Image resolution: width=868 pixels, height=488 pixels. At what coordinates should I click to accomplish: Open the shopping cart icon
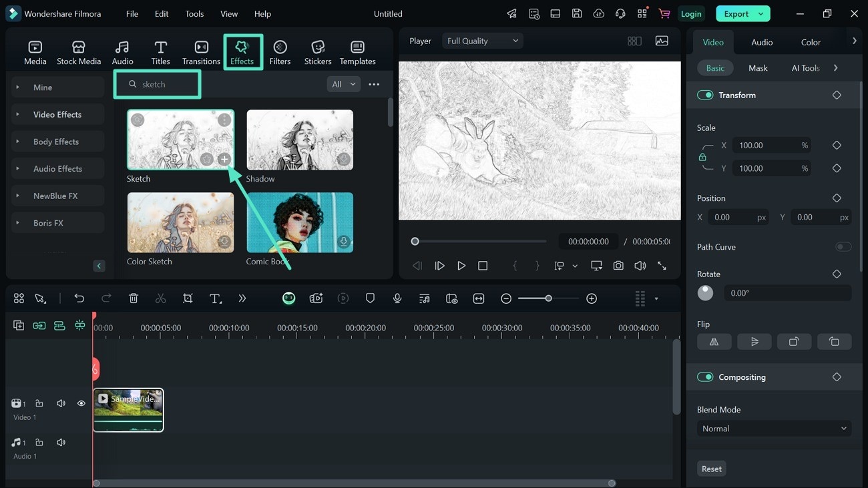(664, 13)
